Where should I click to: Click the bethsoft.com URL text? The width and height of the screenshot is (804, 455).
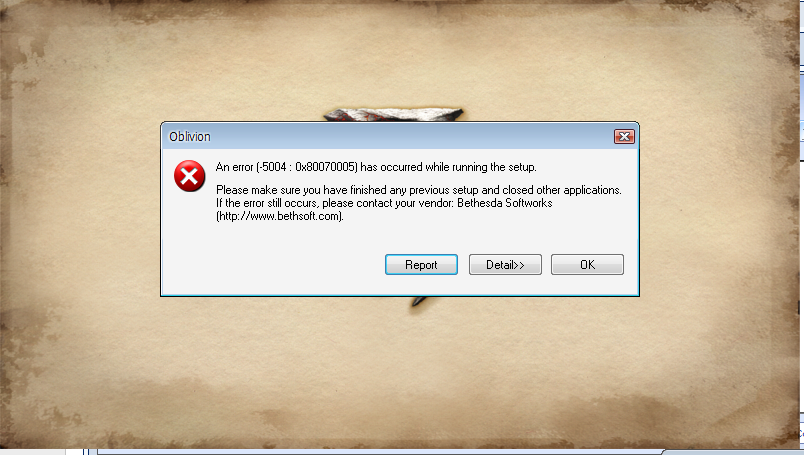pos(279,216)
